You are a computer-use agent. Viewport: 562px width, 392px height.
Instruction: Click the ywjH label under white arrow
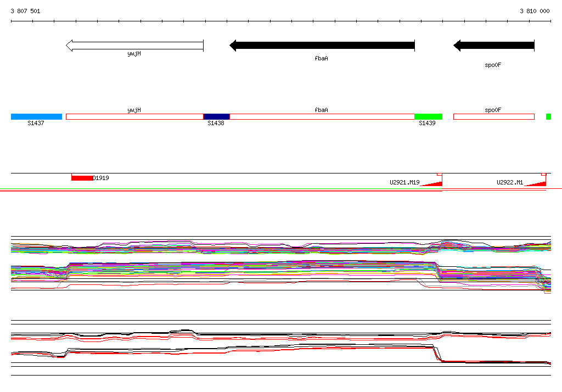pos(134,54)
